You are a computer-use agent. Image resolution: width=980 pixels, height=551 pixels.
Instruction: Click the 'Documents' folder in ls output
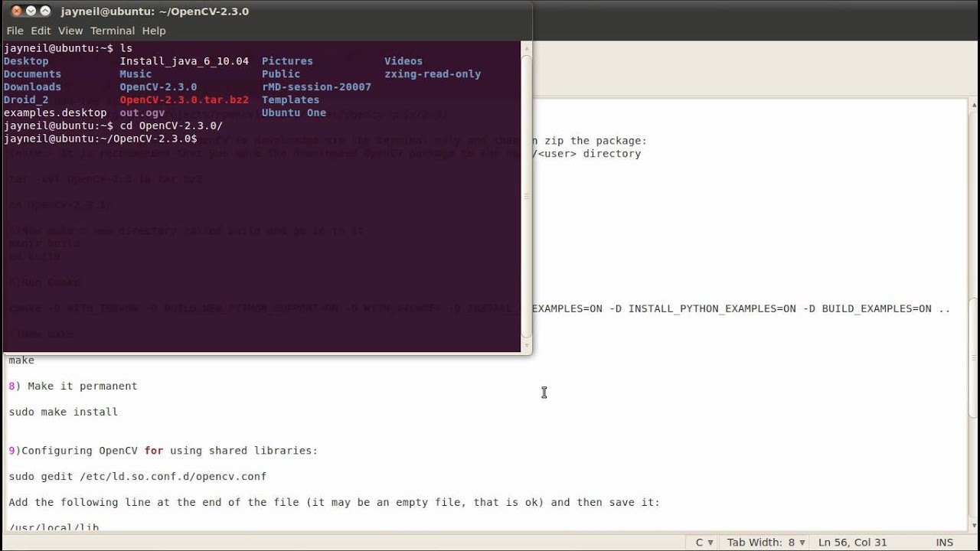coord(32,74)
